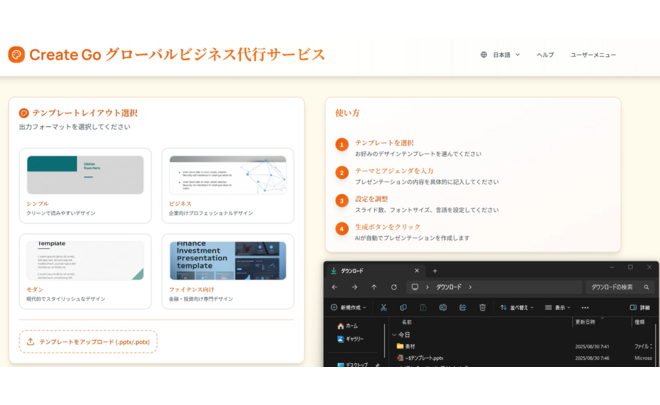The image size is (660, 405).
Task: Open the 並べ替え sort dropdown
Action: tap(518, 308)
